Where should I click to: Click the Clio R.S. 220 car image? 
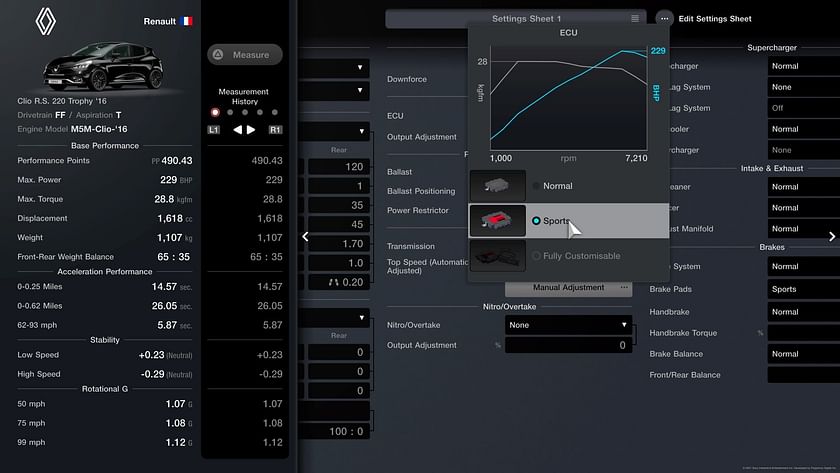coord(103,67)
